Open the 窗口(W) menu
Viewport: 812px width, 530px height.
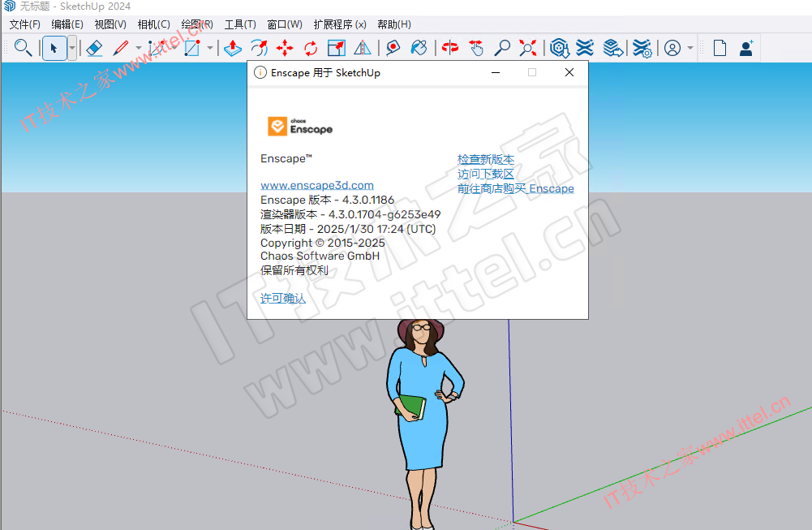coord(285,24)
